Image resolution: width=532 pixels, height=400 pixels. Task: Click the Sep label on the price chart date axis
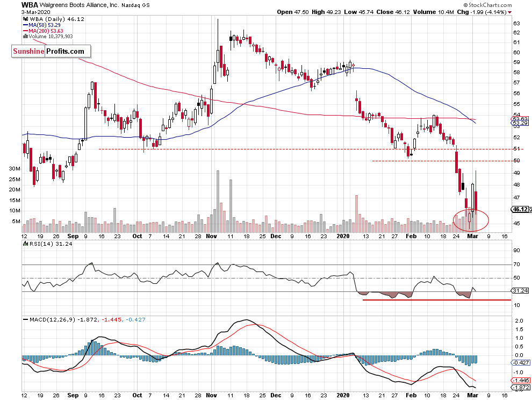click(73, 236)
